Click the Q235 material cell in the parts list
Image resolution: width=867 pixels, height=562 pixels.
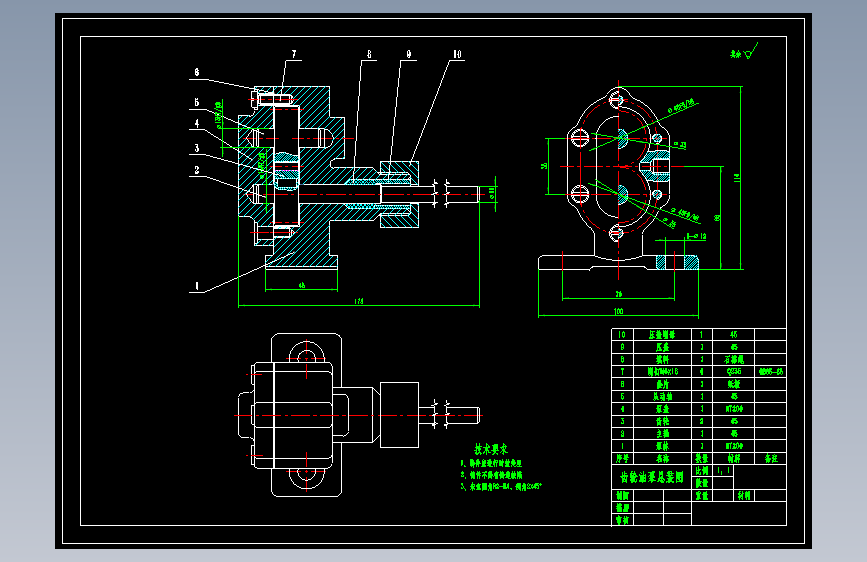(734, 371)
